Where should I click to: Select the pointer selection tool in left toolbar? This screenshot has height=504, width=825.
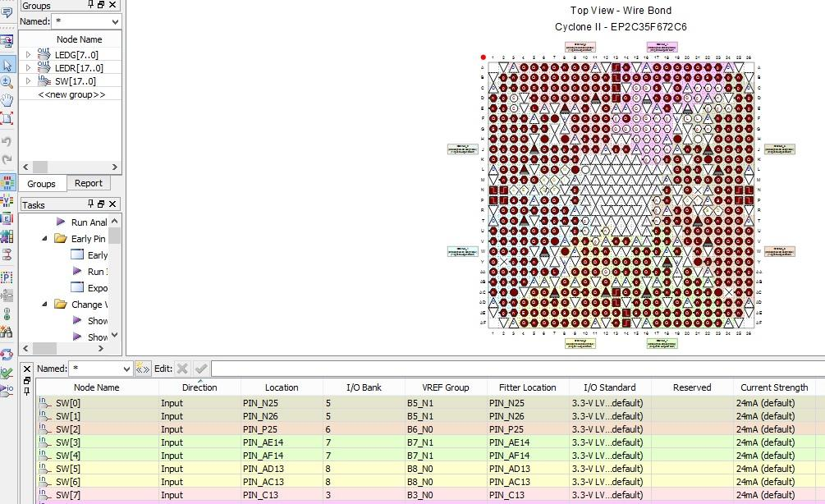[7, 65]
